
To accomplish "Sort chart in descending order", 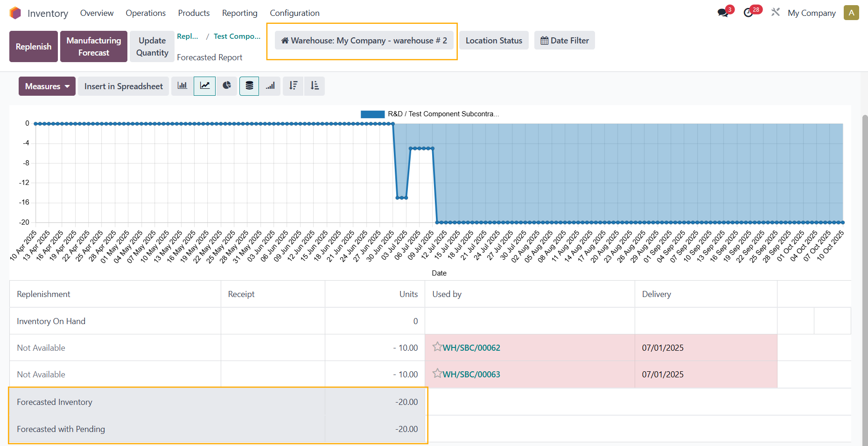I will [x=293, y=86].
